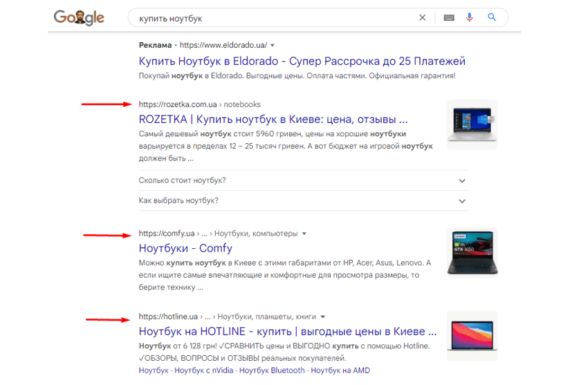Click hotline.ua URL breadcrumb
The image size is (588, 385).
[228, 317]
